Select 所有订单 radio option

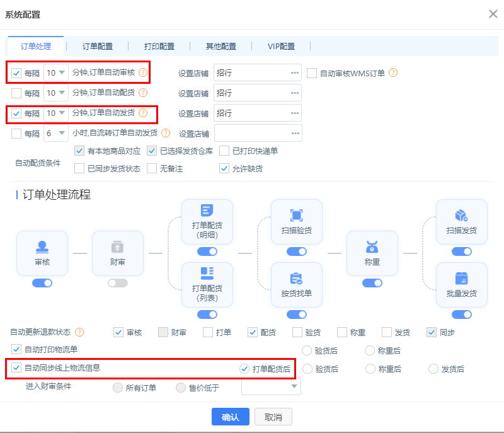pyautogui.click(x=118, y=388)
